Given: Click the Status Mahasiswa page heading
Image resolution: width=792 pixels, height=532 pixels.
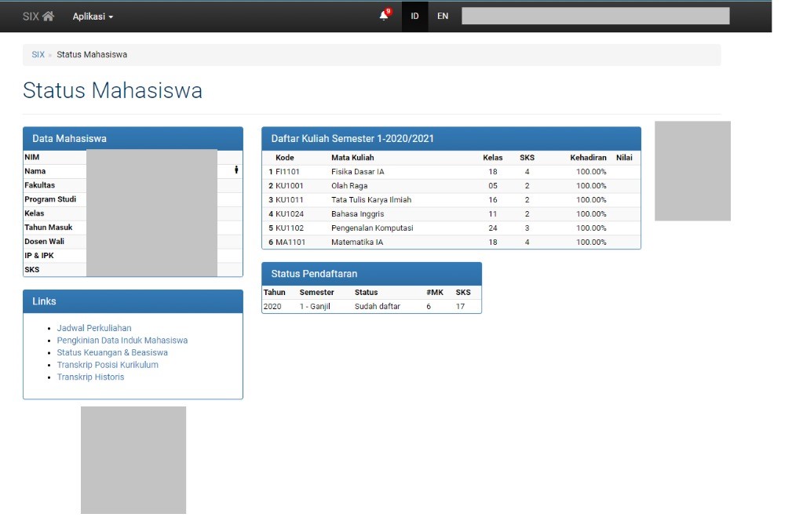Looking at the screenshot, I should click(x=112, y=90).
